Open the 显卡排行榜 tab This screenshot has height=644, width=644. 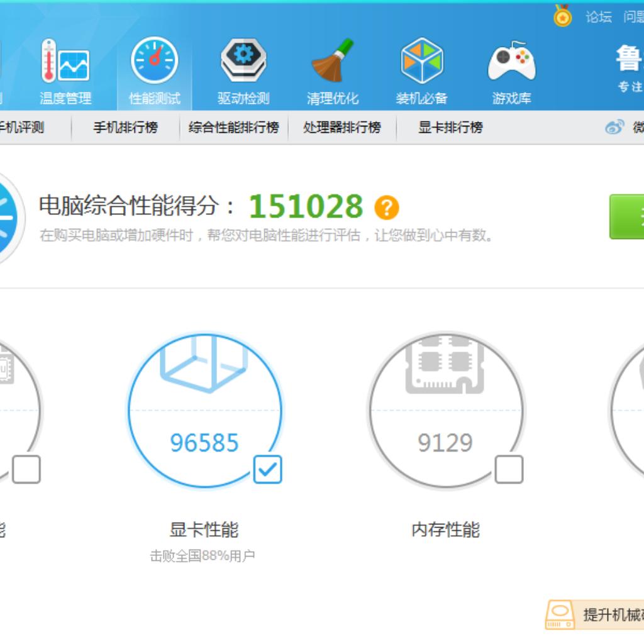tap(450, 128)
